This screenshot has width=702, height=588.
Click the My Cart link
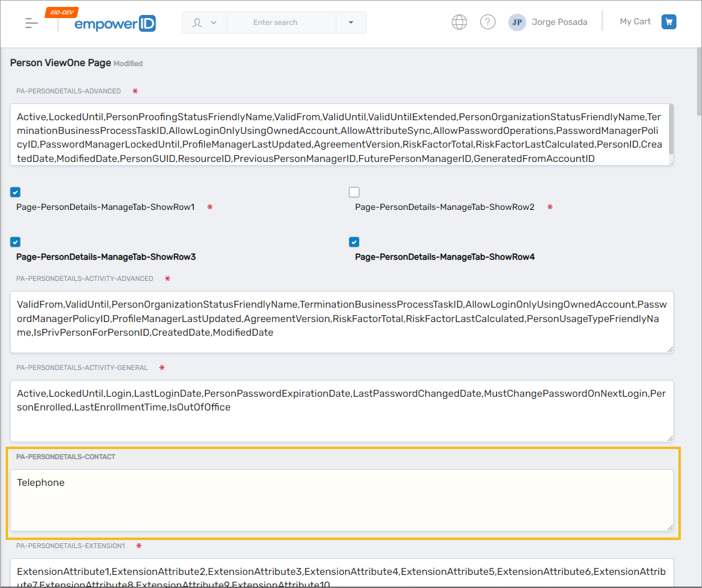pyautogui.click(x=635, y=22)
